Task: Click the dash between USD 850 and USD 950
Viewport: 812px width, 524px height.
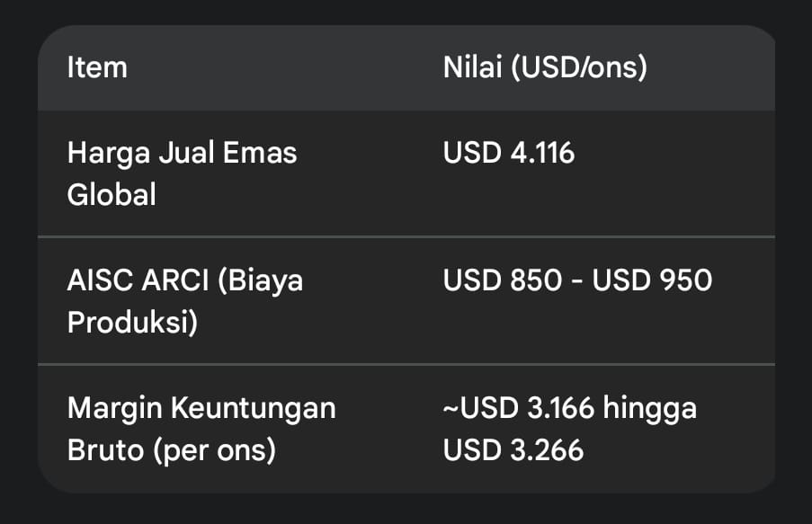Action: point(578,280)
